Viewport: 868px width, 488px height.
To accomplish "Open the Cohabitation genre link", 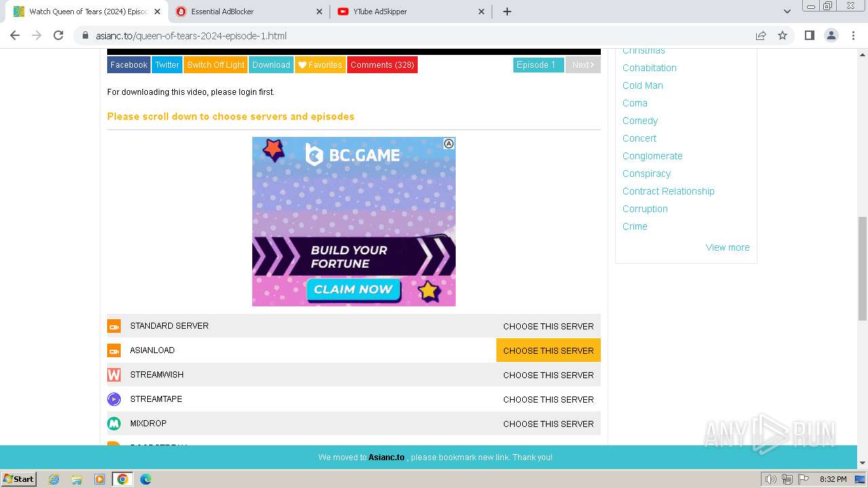I will click(x=650, y=68).
